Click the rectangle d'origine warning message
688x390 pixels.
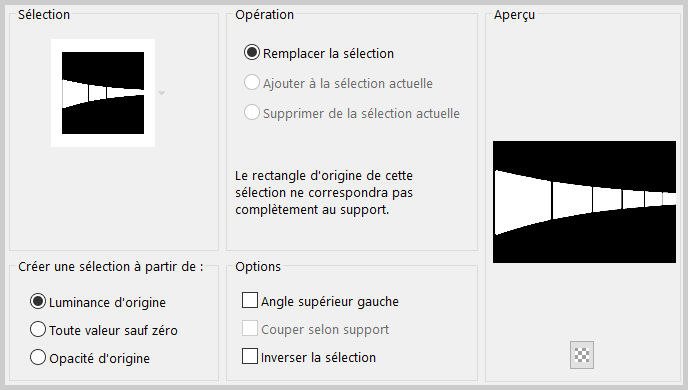324,193
